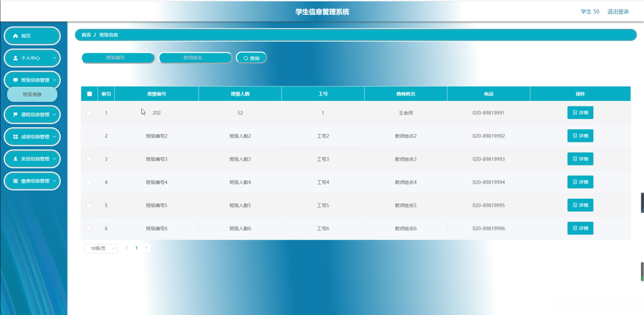
Task: Click the document icon in row 1's 详情 button
Action: (575, 113)
